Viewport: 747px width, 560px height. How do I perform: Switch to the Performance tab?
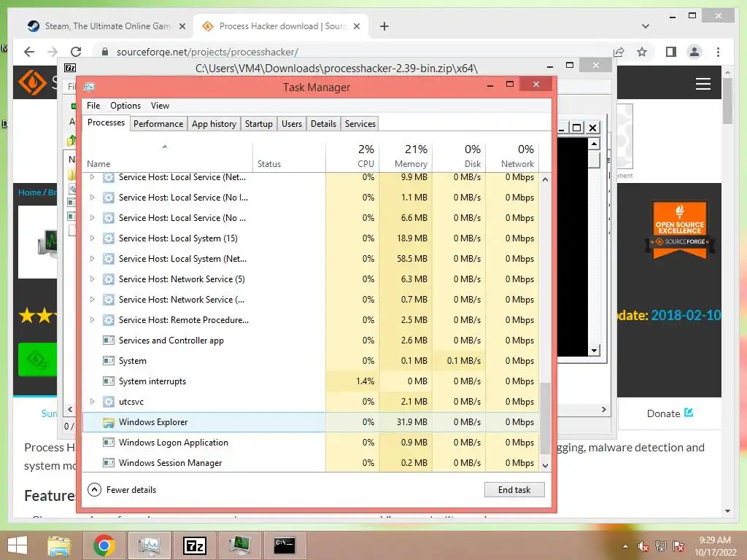coord(158,124)
